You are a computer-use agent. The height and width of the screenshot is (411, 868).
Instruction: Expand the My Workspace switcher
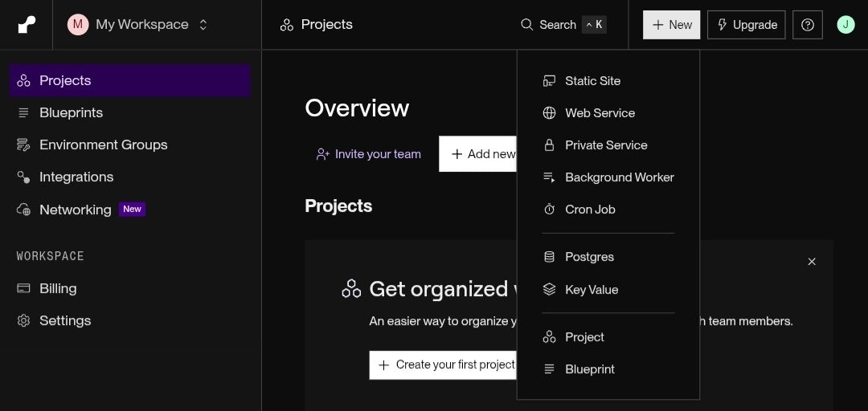[140, 25]
